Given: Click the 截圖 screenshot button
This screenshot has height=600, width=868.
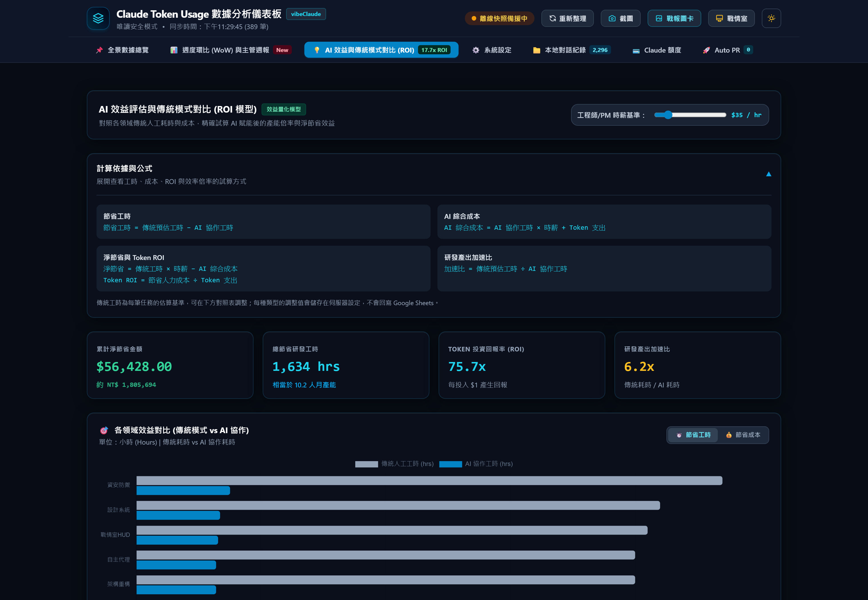Looking at the screenshot, I should [620, 18].
